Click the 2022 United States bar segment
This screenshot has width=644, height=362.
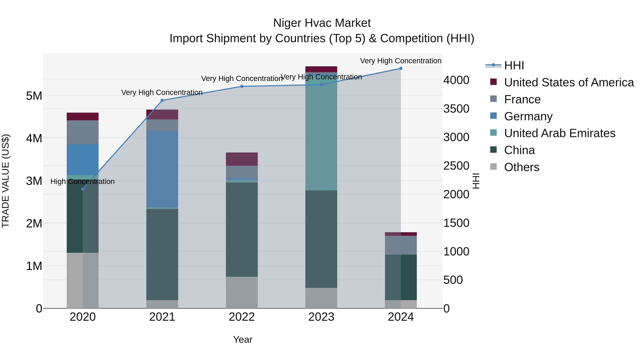tap(242, 159)
